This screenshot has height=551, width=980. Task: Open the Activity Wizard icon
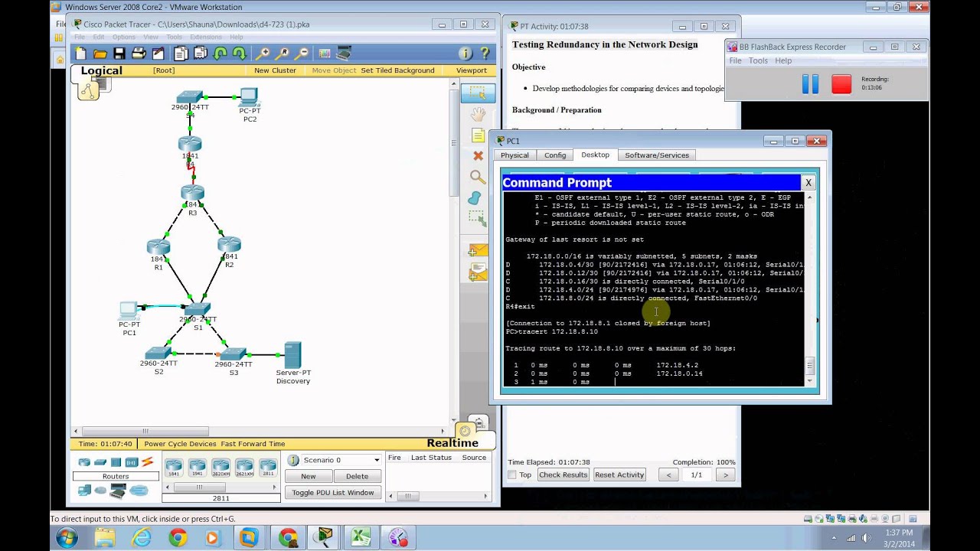[x=158, y=54]
